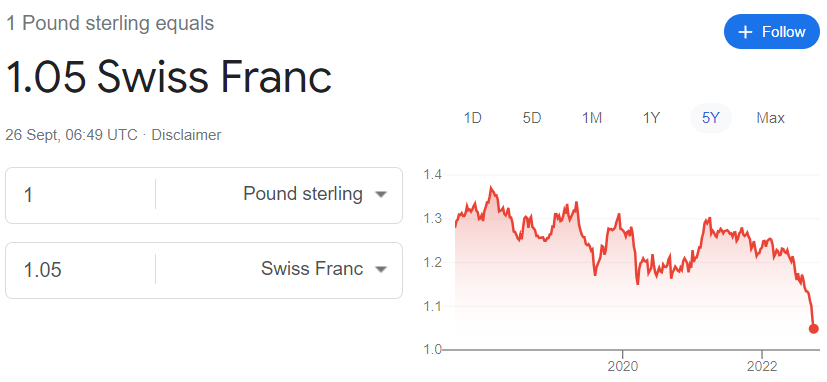Click the 2020 marker on chart axis

pyautogui.click(x=623, y=367)
